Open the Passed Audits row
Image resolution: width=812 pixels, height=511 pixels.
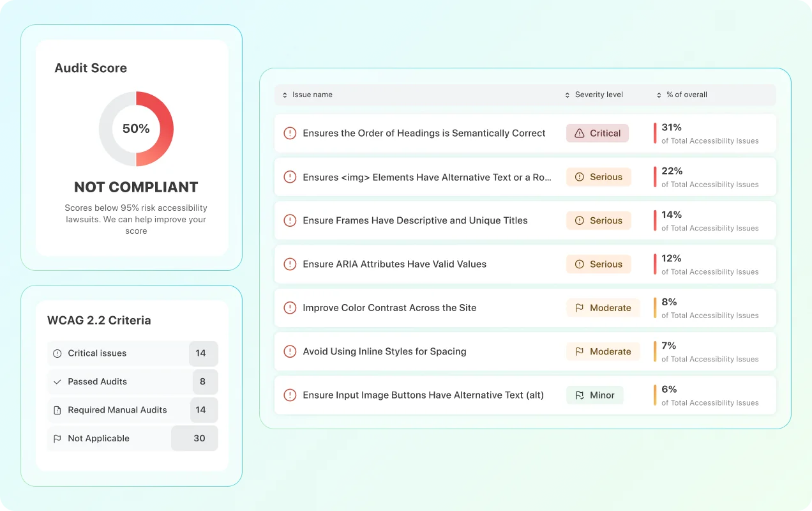click(133, 382)
